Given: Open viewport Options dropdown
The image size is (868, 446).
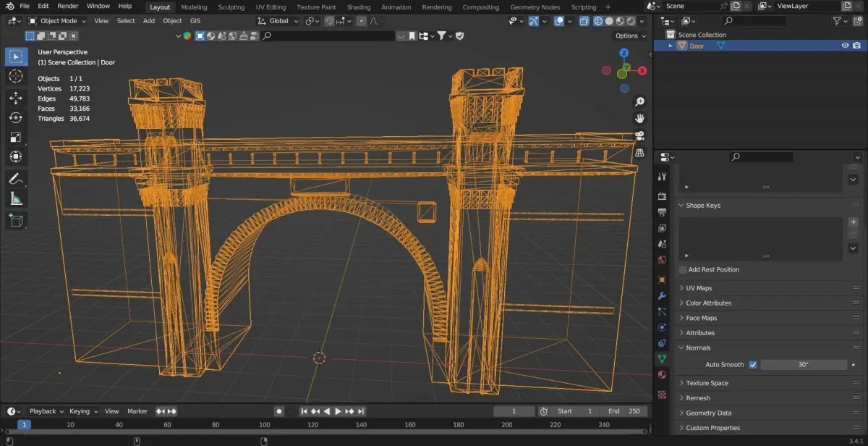Looking at the screenshot, I should click(x=629, y=35).
